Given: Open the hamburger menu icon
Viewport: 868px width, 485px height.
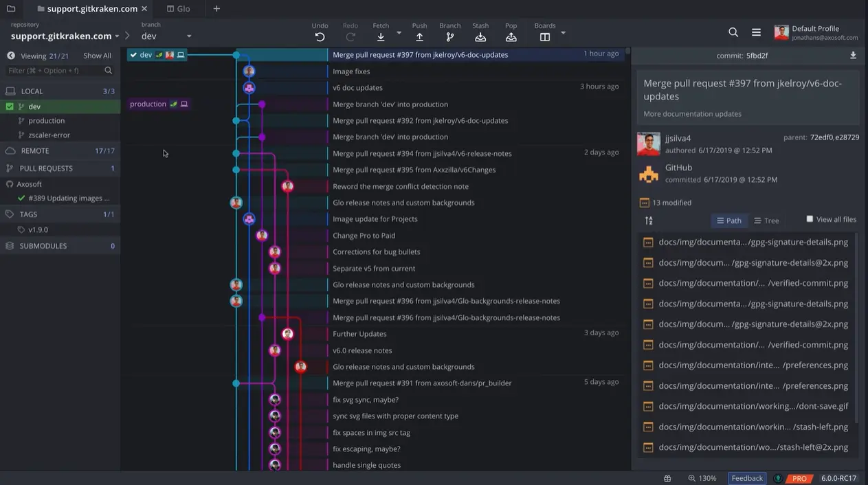Looking at the screenshot, I should [x=756, y=32].
